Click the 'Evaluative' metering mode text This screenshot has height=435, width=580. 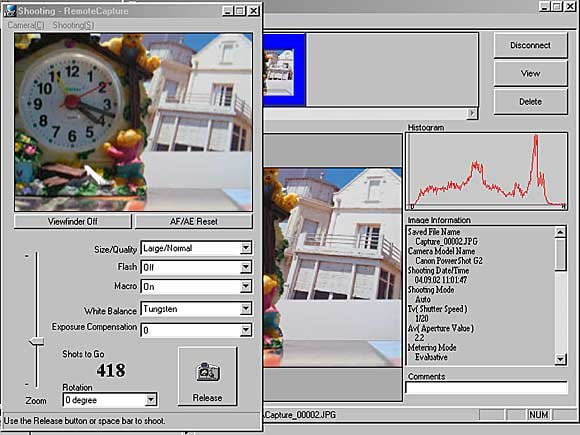click(x=431, y=357)
